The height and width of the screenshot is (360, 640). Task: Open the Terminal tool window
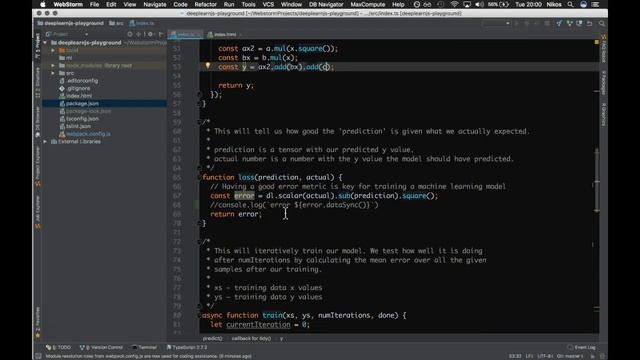click(144, 347)
